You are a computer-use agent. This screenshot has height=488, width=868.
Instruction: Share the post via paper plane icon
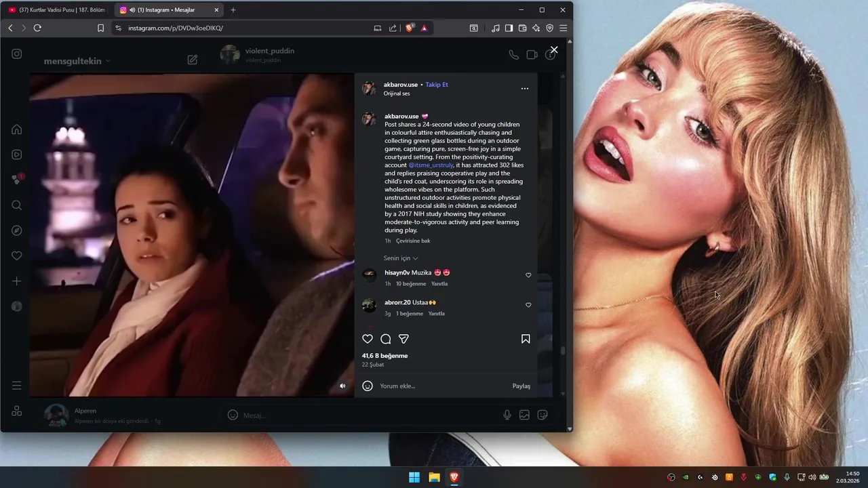[x=403, y=339]
